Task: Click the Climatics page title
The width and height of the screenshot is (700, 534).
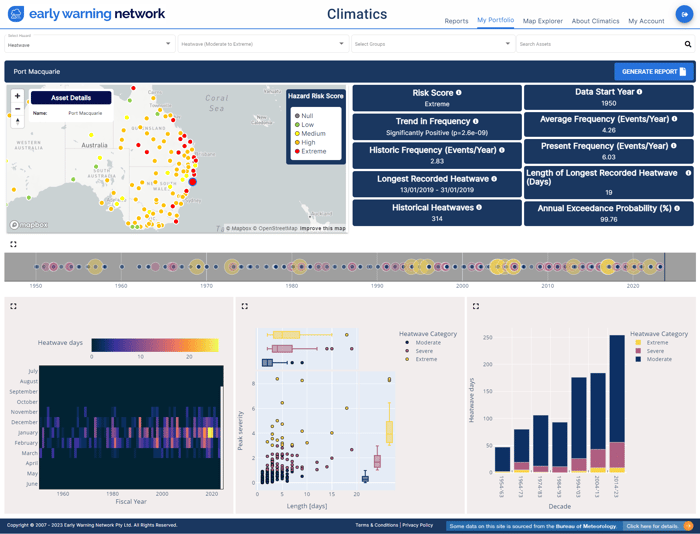Action: (357, 14)
